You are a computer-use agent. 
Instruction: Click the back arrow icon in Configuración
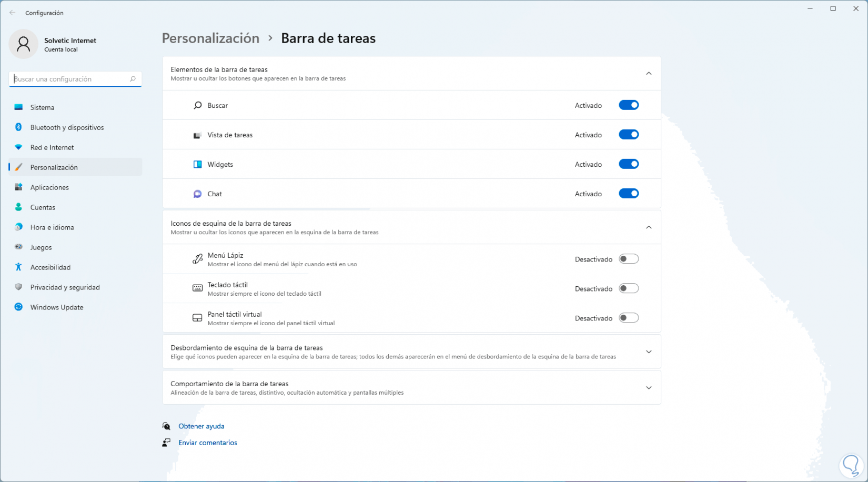click(13, 13)
